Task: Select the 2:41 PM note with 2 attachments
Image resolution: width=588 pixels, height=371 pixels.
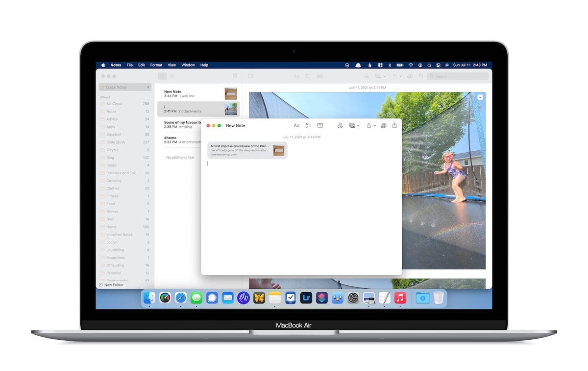Action: point(199,109)
